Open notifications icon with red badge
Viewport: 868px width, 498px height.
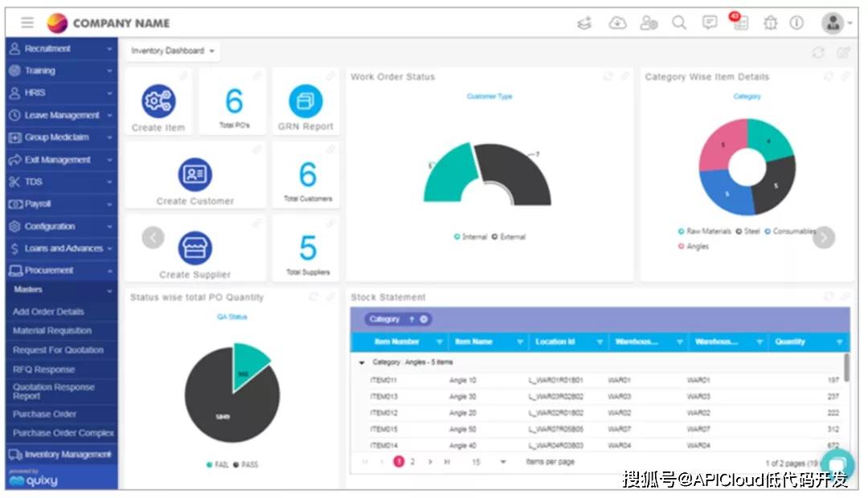tap(739, 21)
